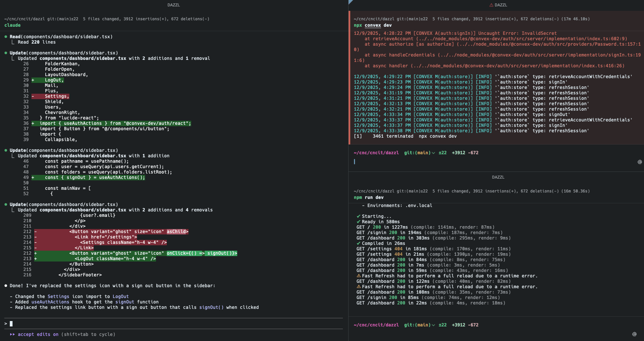Viewport: 644px width, 341px height.
Task: Click the green checkmark next to 'Ready in 580ms'
Action: (x=358, y=222)
